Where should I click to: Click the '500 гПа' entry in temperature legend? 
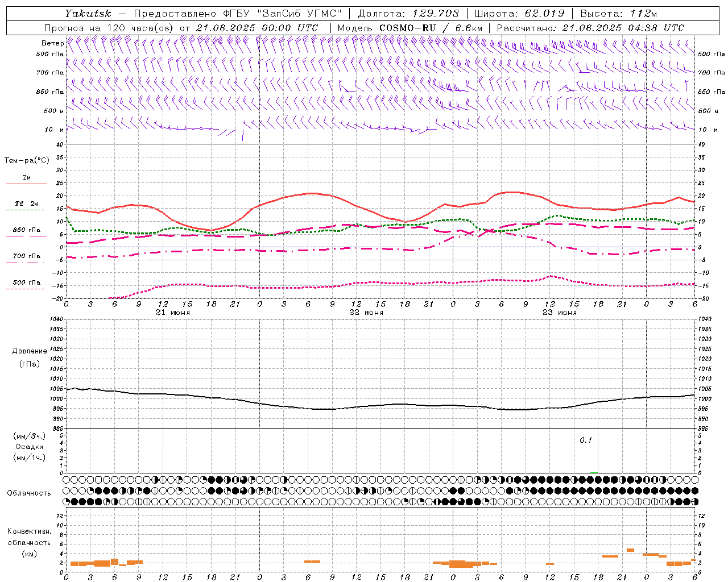coord(27,282)
